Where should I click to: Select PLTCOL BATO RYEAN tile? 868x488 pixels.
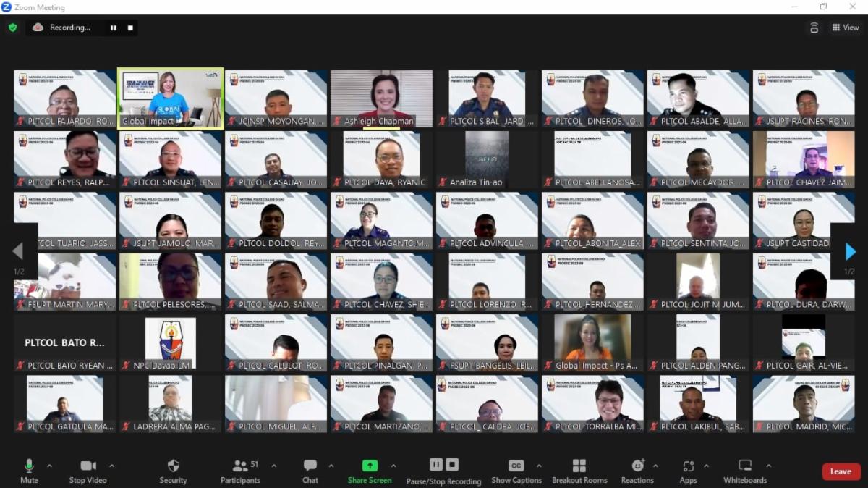[64, 342]
